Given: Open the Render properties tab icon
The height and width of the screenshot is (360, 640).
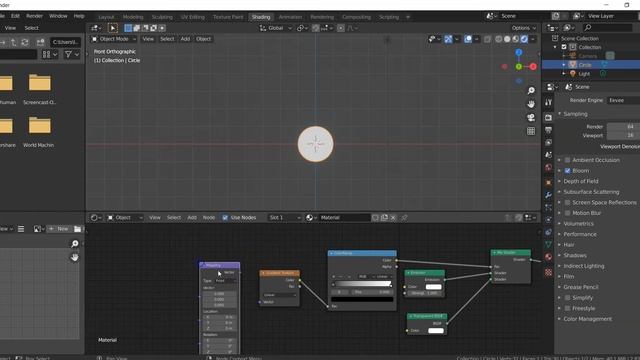Looking at the screenshot, I should 548,118.
